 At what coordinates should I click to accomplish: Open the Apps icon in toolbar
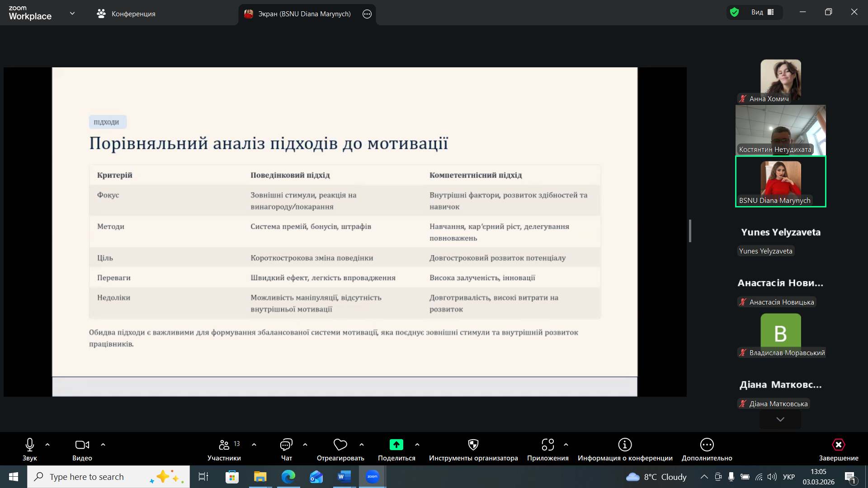click(547, 445)
